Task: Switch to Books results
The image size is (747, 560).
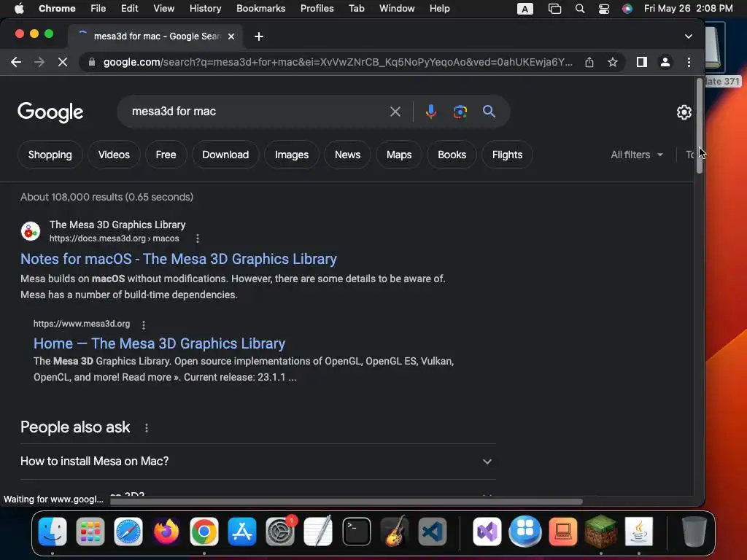Action: pos(452,155)
